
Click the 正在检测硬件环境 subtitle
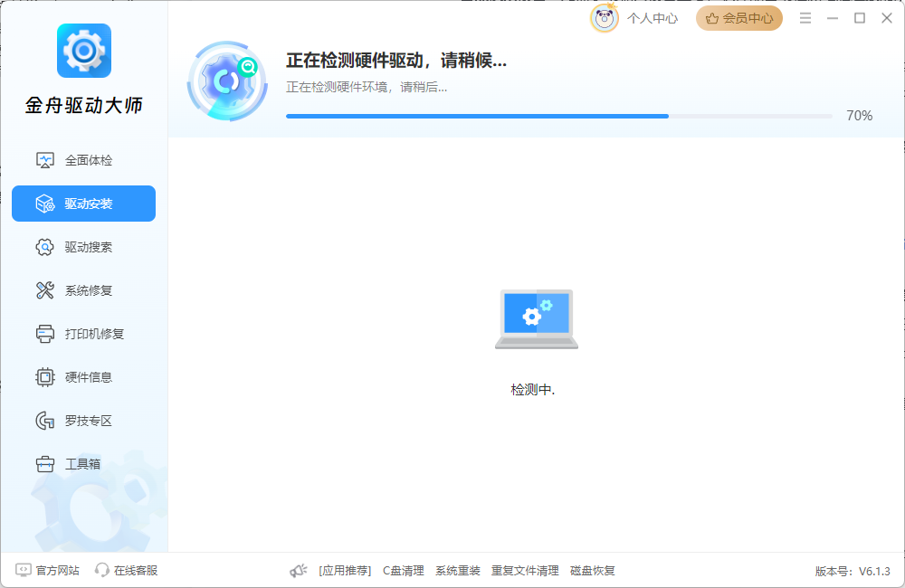pos(367,87)
